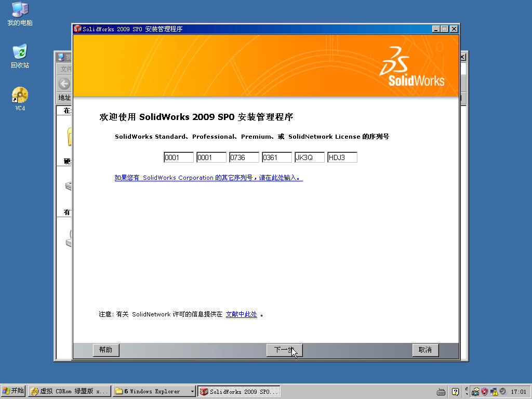The height and width of the screenshot is (399, 532).
Task: Focus the first serial number field 0001
Action: click(179, 157)
